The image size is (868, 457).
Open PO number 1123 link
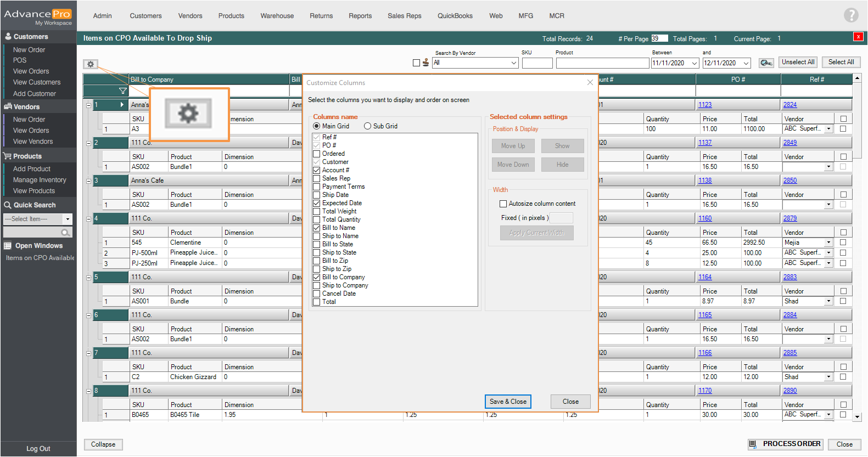point(705,105)
